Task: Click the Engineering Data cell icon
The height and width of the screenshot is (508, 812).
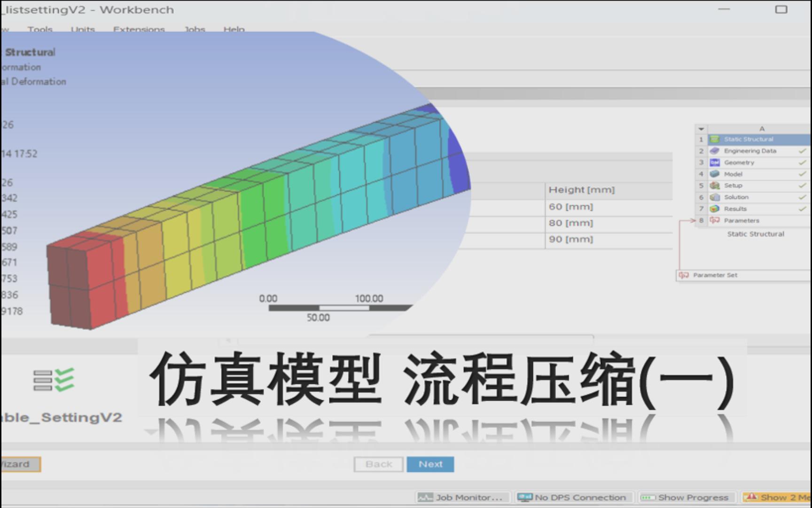Action: [x=715, y=151]
